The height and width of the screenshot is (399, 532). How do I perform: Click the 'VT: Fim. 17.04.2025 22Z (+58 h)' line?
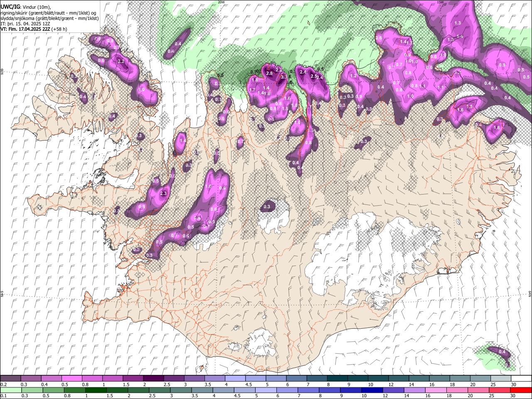[x=34, y=29]
